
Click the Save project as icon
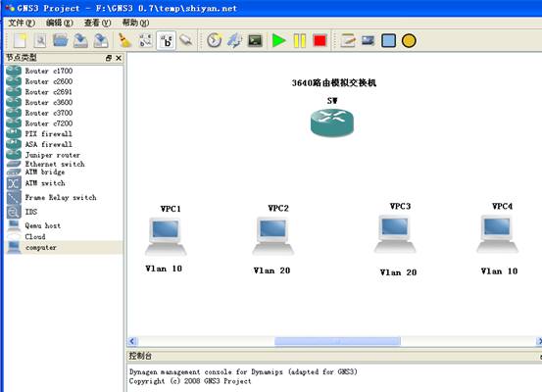click(x=101, y=41)
